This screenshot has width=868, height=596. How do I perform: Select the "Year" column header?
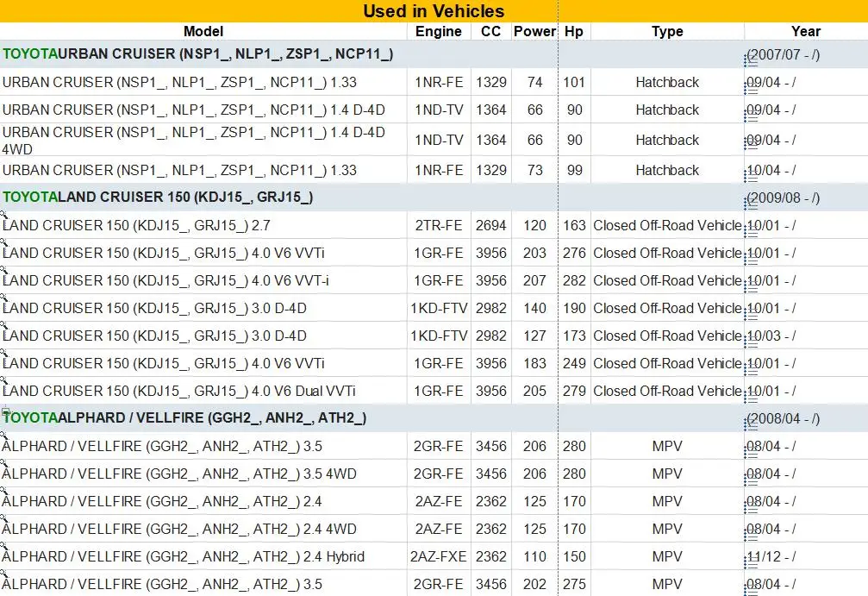pyautogui.click(x=805, y=32)
